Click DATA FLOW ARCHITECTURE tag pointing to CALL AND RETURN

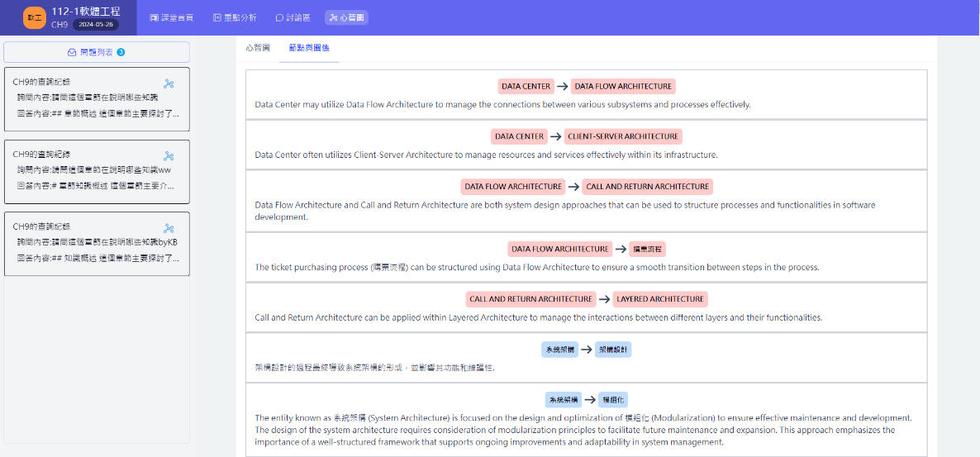(512, 186)
